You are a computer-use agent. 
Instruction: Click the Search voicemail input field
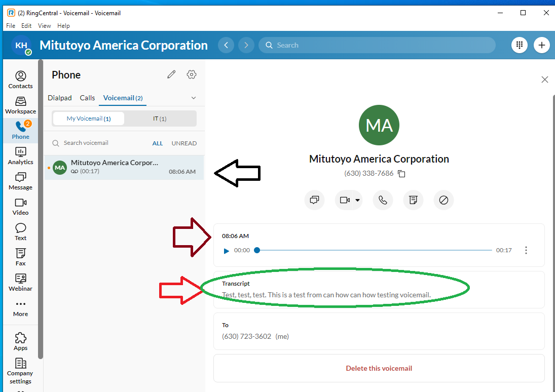101,143
